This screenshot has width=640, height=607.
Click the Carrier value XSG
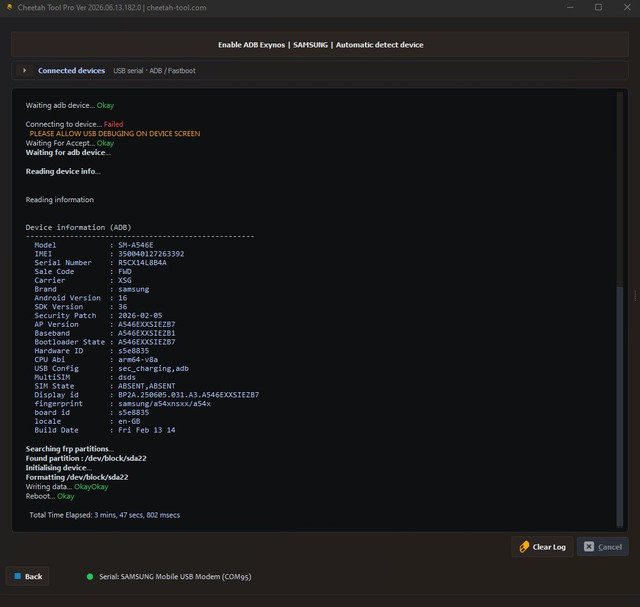click(125, 280)
